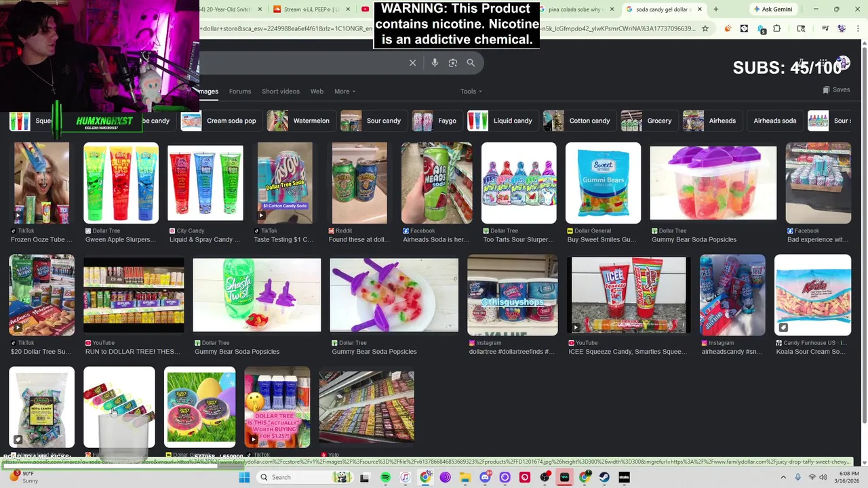Screen dimensions: 868x488
Task: Bookmark this page with star icon
Action: click(x=705, y=28)
